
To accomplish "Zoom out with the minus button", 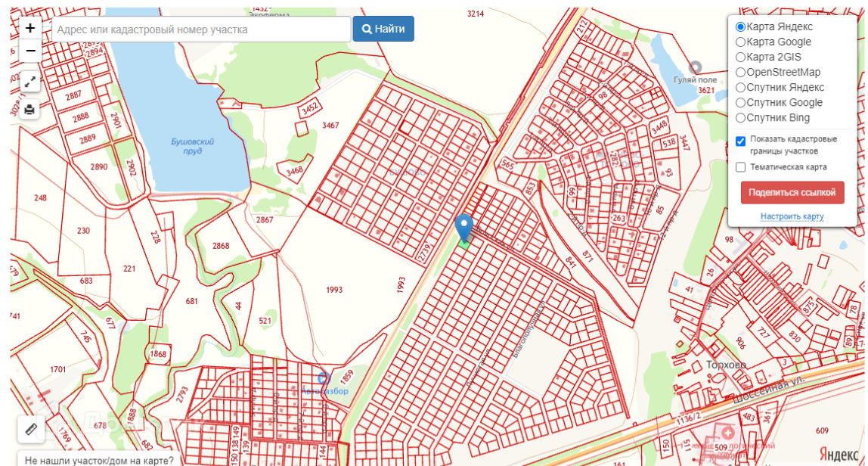I will pos(30,51).
